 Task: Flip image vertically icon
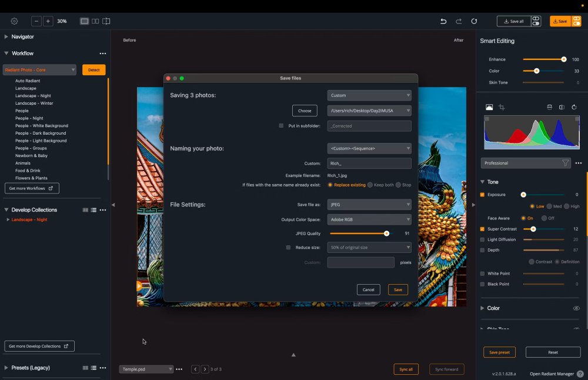click(549, 107)
